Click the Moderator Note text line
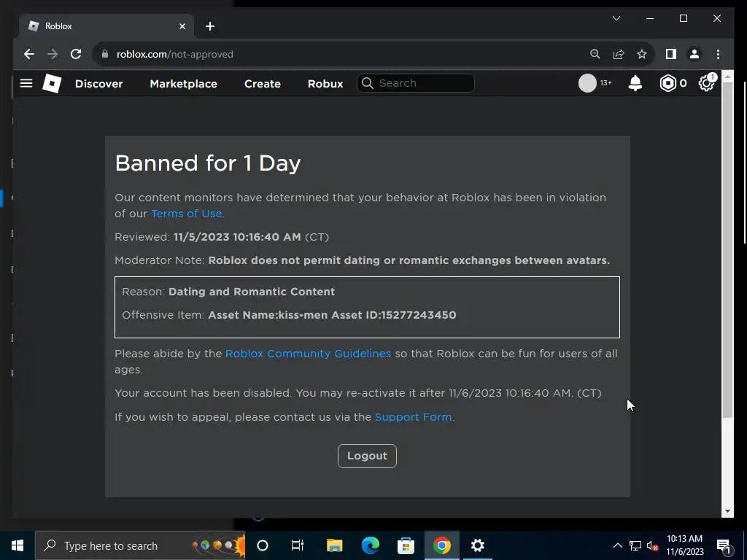 pyautogui.click(x=362, y=260)
